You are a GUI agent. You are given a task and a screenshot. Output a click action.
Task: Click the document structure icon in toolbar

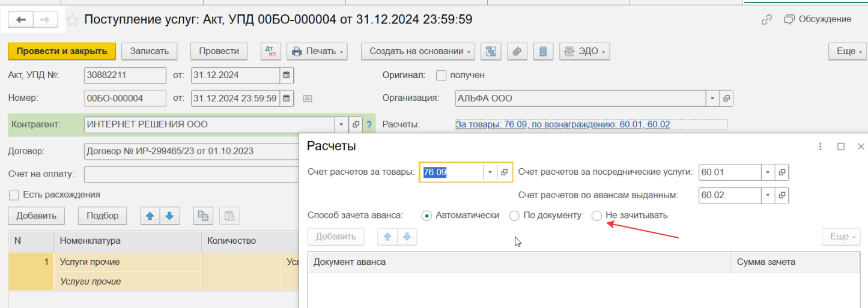492,52
